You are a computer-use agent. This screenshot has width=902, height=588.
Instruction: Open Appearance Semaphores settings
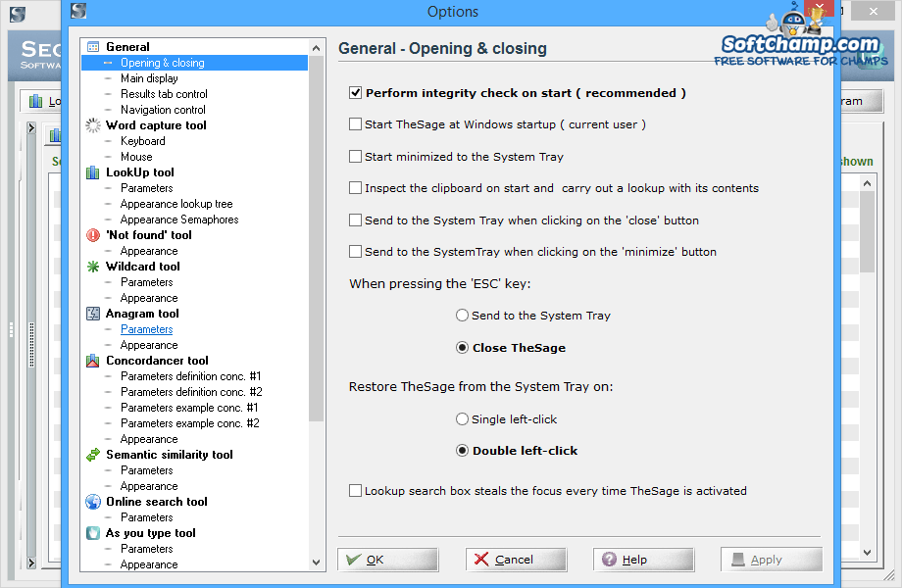[x=179, y=220]
